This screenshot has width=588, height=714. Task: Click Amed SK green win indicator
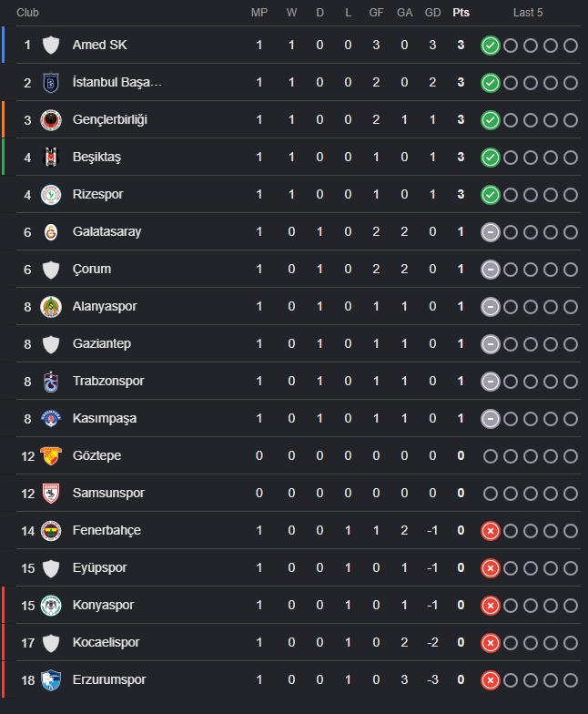[490, 46]
